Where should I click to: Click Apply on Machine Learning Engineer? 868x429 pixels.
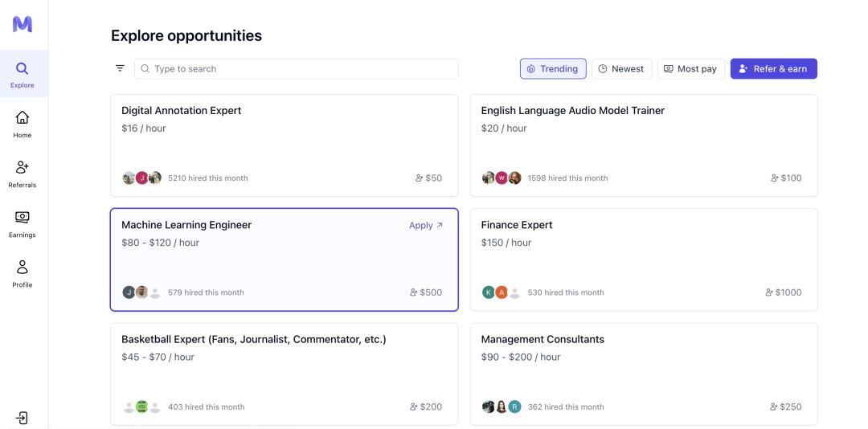coord(426,226)
